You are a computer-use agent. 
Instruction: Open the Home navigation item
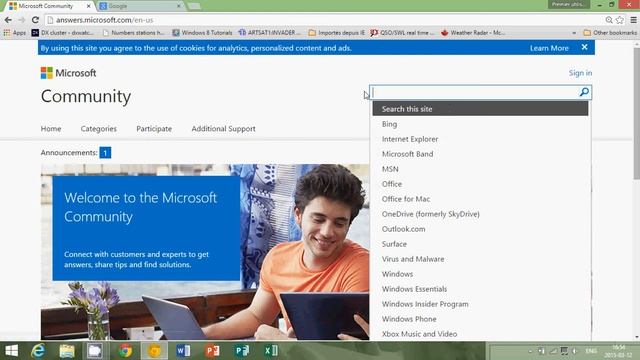(x=51, y=129)
